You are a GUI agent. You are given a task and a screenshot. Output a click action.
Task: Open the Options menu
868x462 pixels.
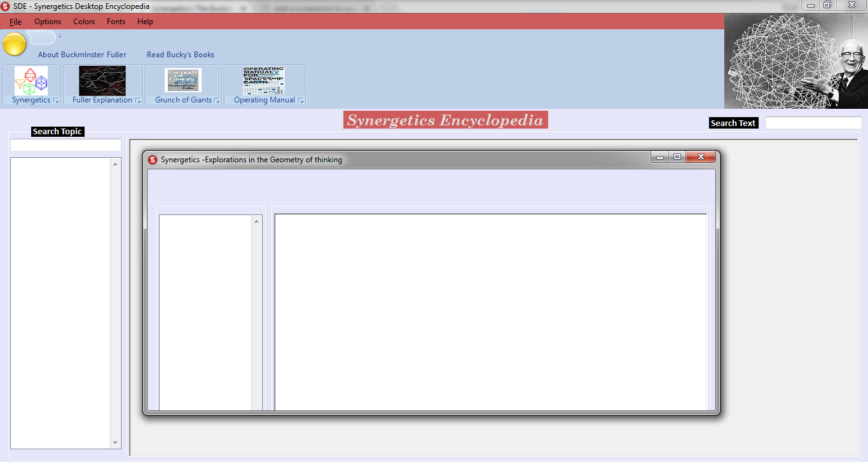pyautogui.click(x=48, y=22)
